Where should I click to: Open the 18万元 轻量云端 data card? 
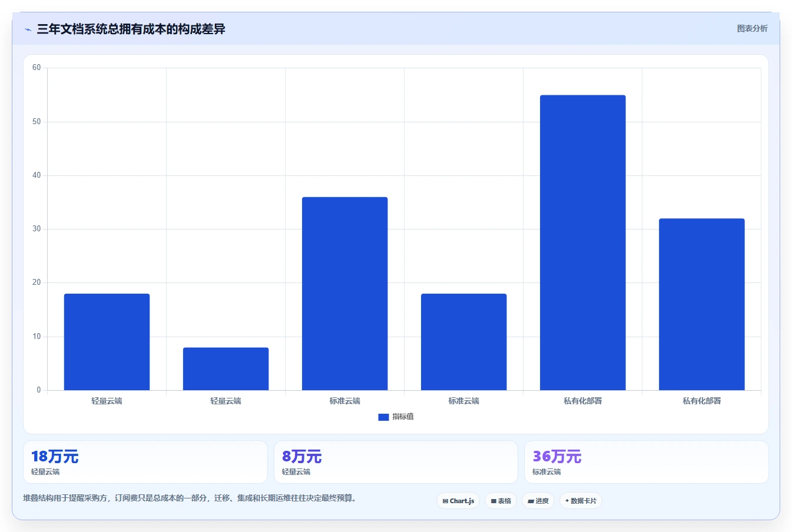click(x=145, y=462)
